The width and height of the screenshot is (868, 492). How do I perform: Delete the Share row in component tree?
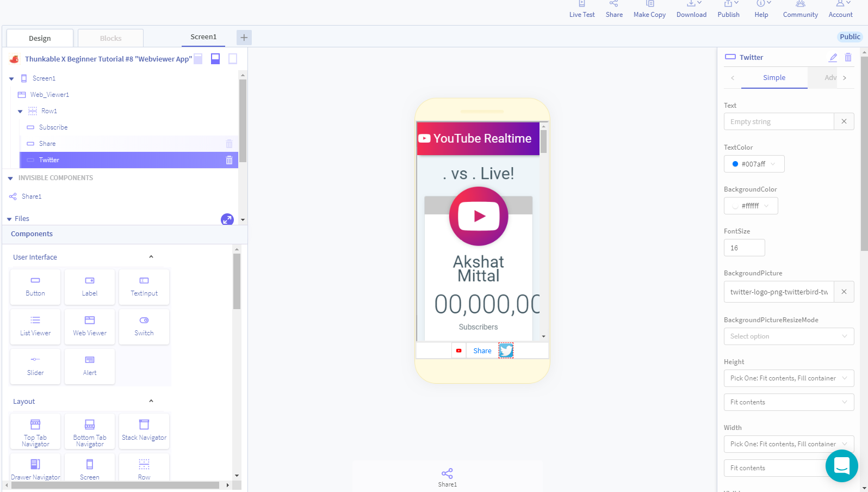229,144
